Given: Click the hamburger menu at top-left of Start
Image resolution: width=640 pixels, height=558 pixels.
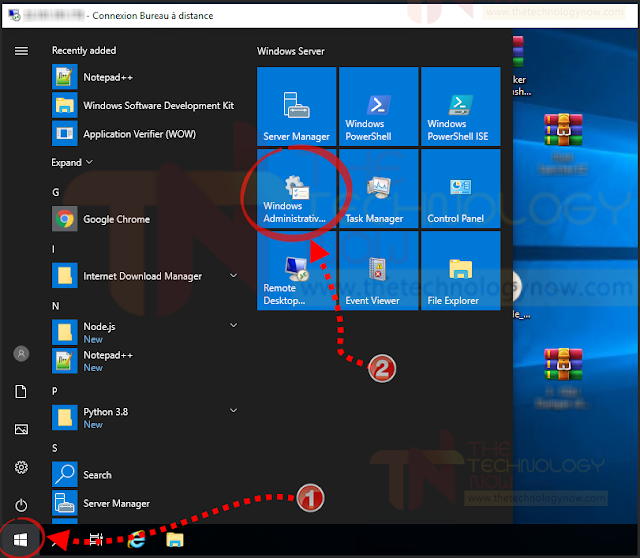Looking at the screenshot, I should (x=21, y=51).
